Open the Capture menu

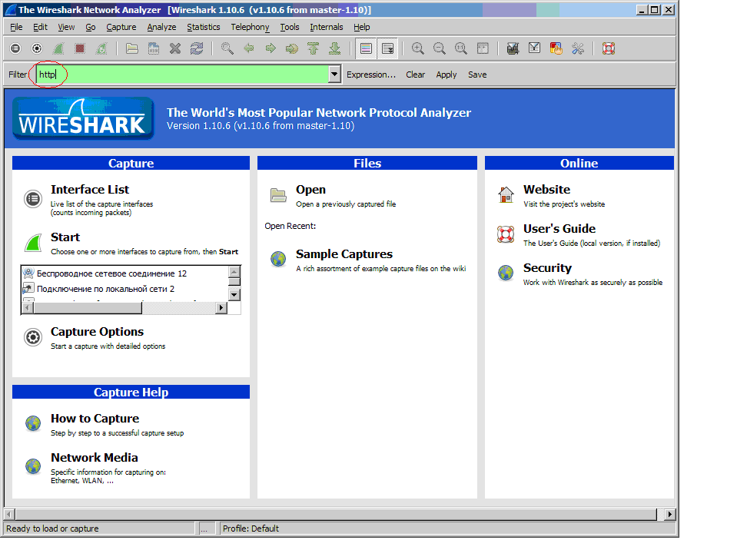click(x=121, y=27)
